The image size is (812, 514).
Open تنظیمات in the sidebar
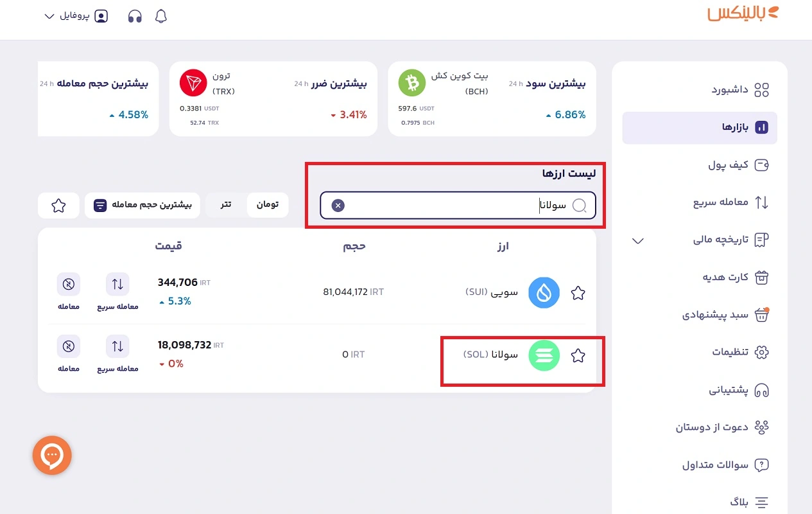700,352
